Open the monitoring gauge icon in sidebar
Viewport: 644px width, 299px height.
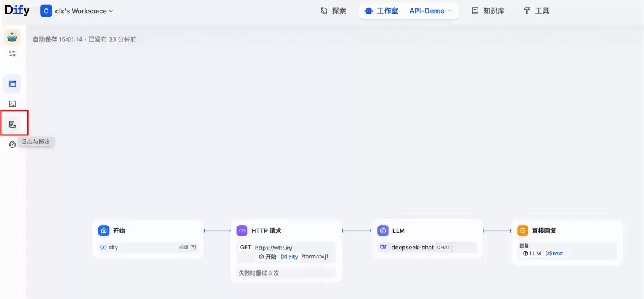click(x=13, y=144)
